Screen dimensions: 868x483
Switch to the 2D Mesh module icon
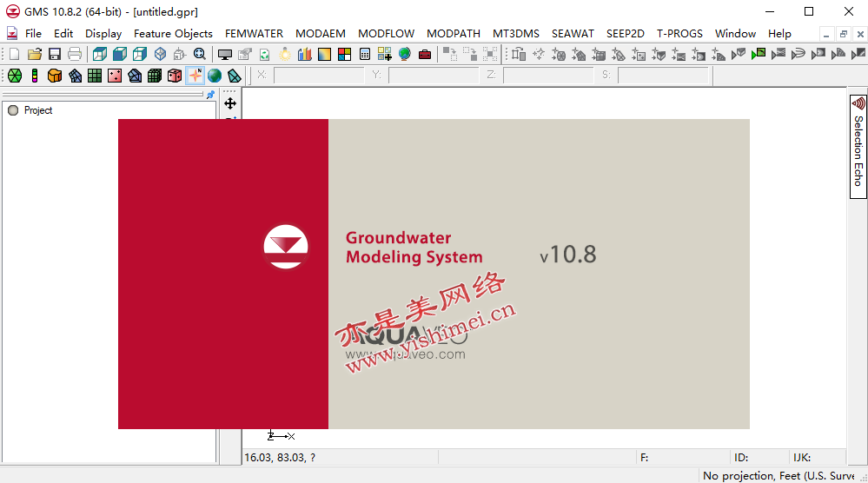75,76
